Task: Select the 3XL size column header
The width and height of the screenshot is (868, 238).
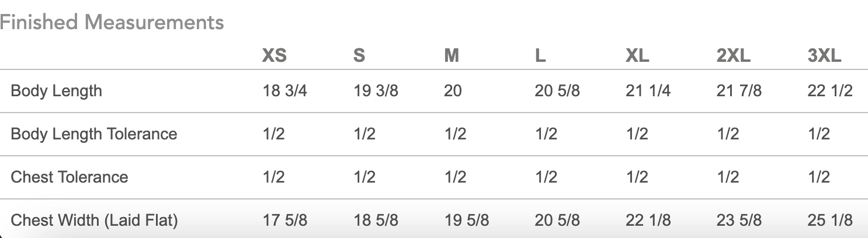Action: coord(825,56)
